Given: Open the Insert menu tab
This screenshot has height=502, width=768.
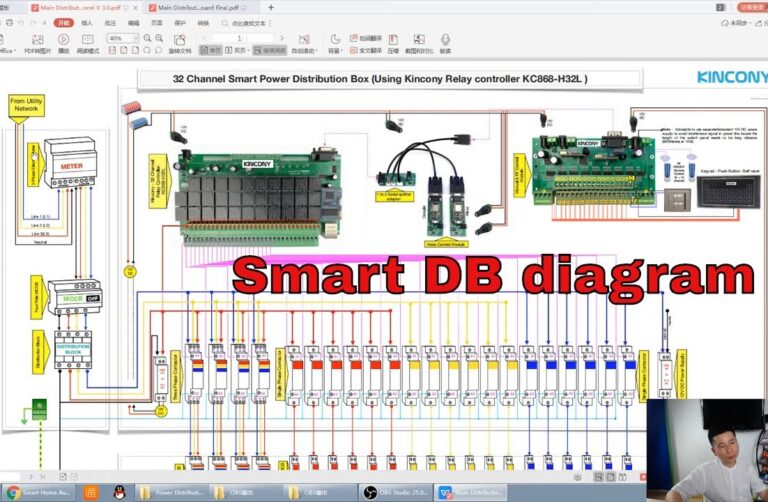Looking at the screenshot, I should pyautogui.click(x=87, y=21).
